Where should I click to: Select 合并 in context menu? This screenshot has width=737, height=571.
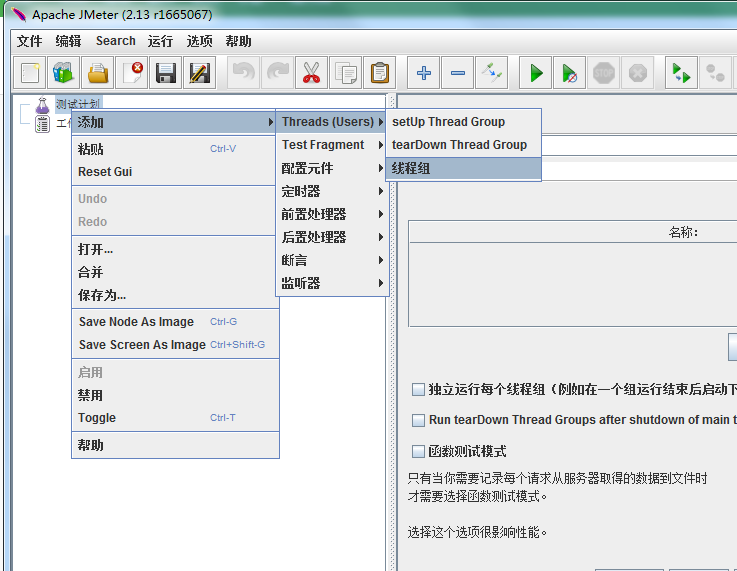click(x=173, y=272)
